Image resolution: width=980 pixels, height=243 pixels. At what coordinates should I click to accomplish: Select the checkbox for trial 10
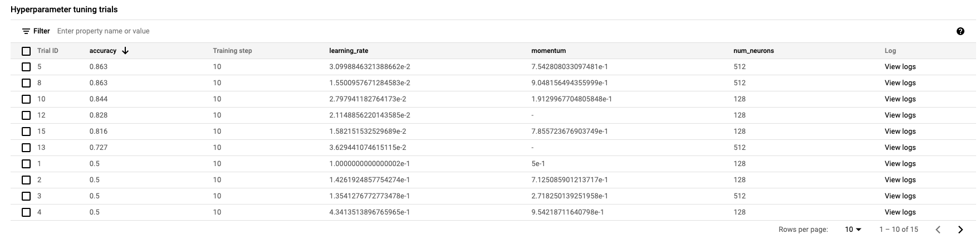tap(26, 99)
